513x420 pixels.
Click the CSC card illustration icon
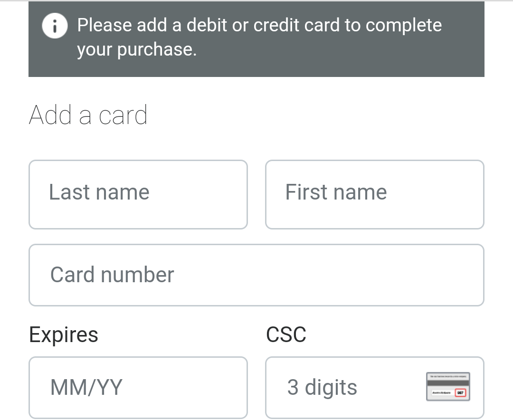448,386
